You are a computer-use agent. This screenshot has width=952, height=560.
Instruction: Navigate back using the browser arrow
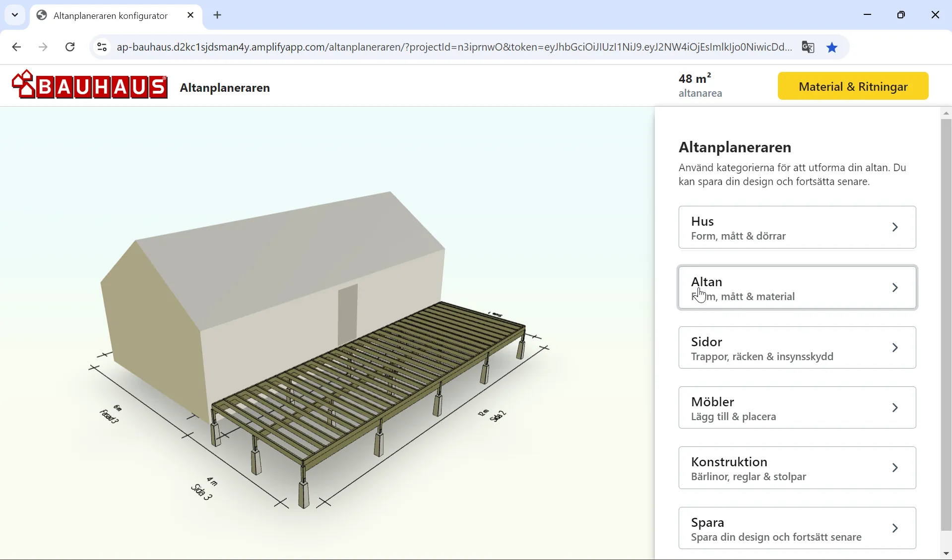point(16,47)
